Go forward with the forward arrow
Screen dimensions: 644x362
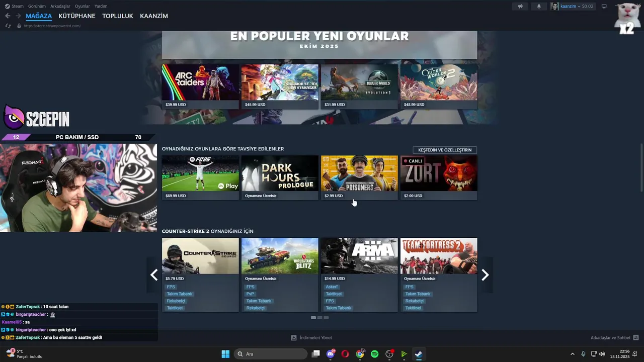(x=18, y=16)
